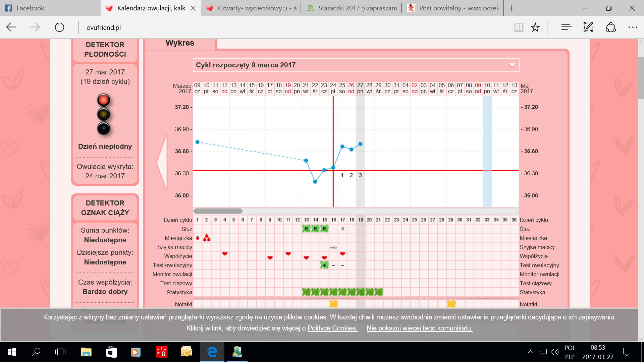Click the chart horizontal scrollbar thumb
Viewport: 644px width, 362px height.
coord(218,211)
